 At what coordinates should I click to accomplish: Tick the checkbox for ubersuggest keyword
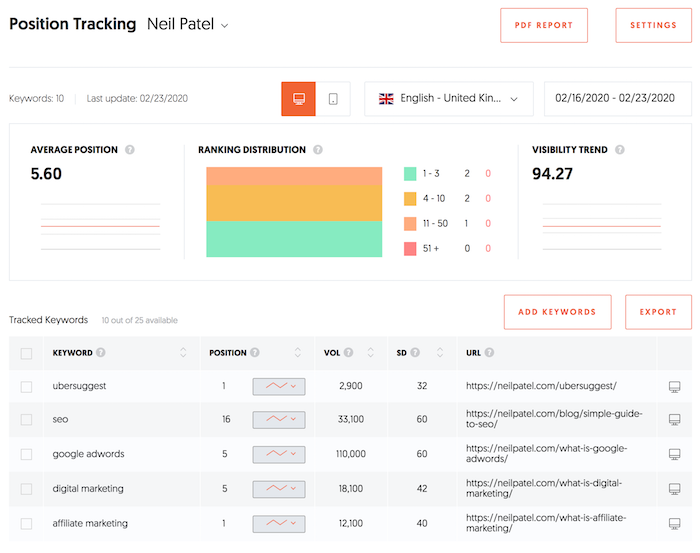coord(26,386)
